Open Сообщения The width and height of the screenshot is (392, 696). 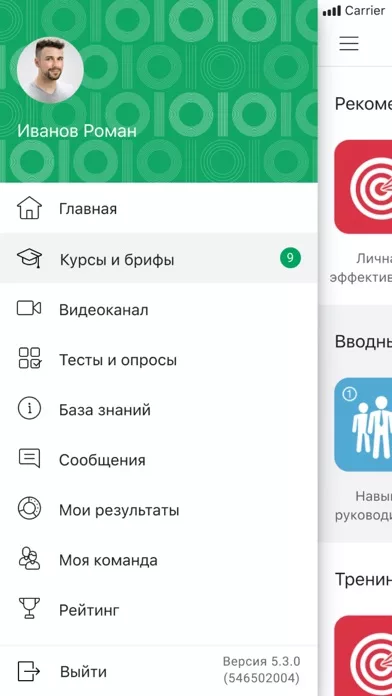pos(159,459)
